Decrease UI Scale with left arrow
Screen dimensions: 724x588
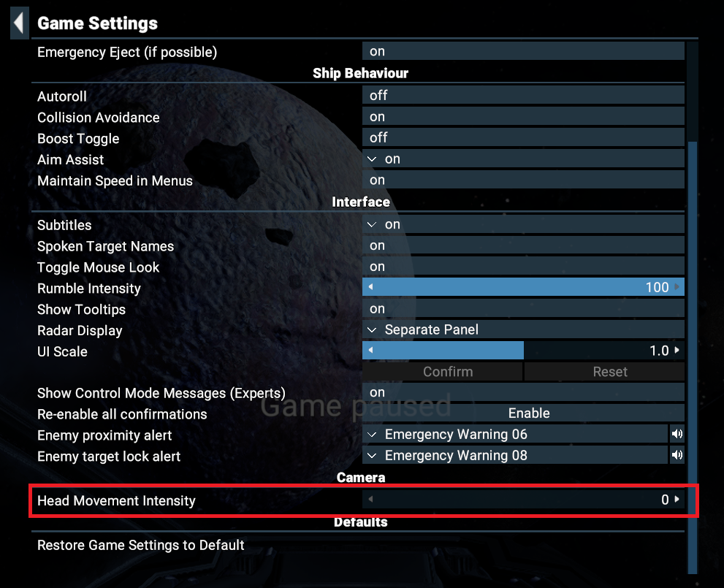click(371, 351)
